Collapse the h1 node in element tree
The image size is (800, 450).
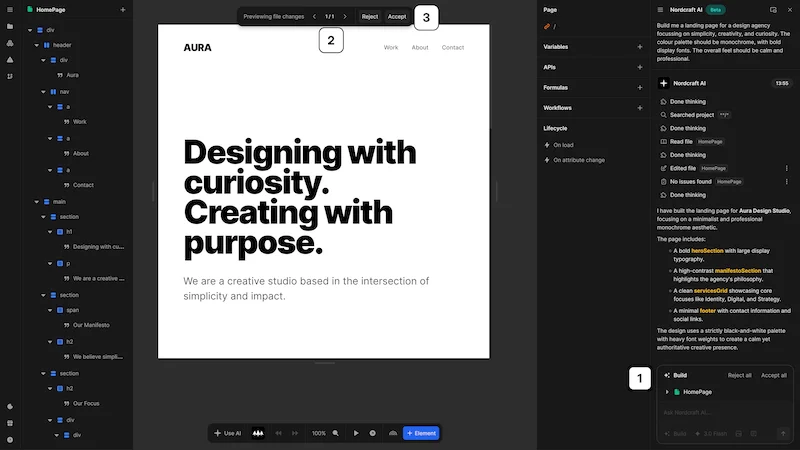click(x=50, y=232)
